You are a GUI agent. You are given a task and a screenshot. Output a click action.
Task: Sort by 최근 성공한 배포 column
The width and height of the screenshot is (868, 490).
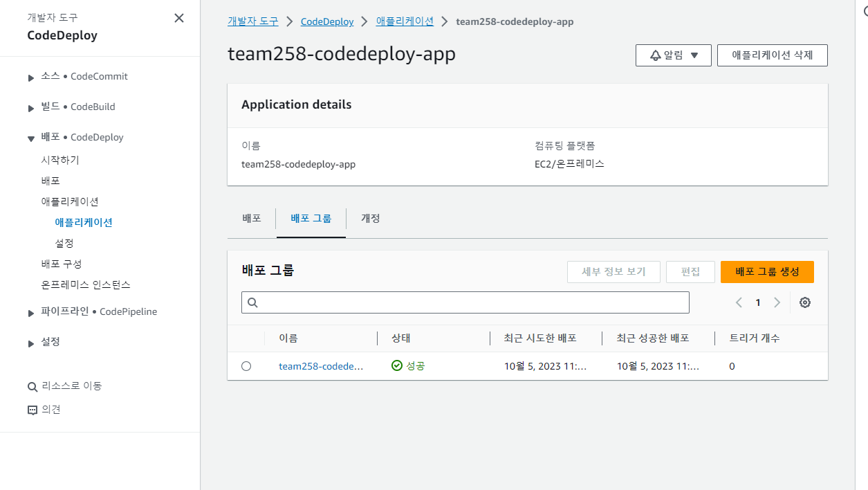653,338
